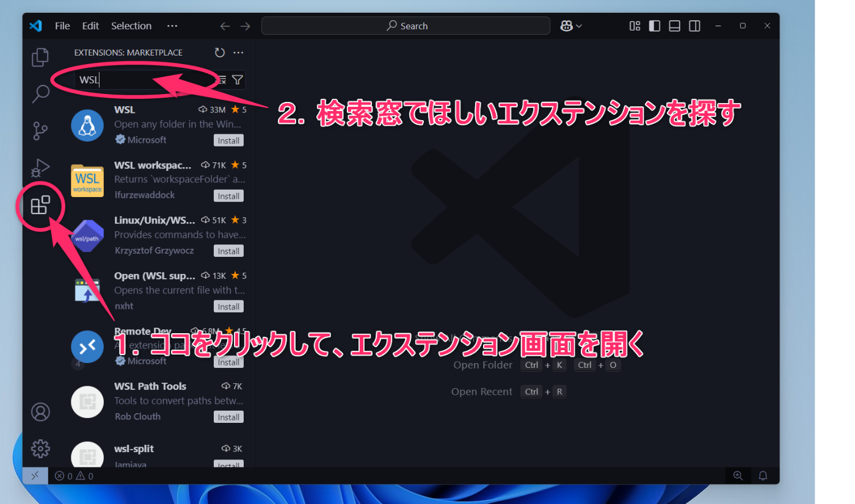Install the WSL extension by Microsoft

(x=228, y=140)
